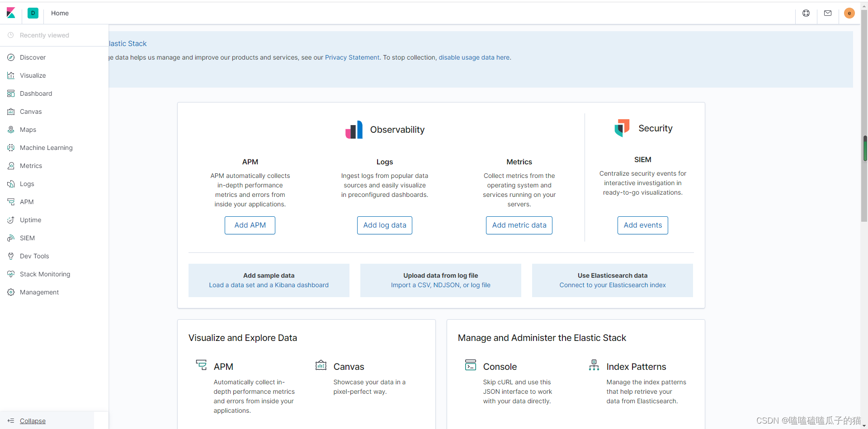Click the Maps icon in sidebar
Image resolution: width=868 pixels, height=429 pixels.
point(11,130)
